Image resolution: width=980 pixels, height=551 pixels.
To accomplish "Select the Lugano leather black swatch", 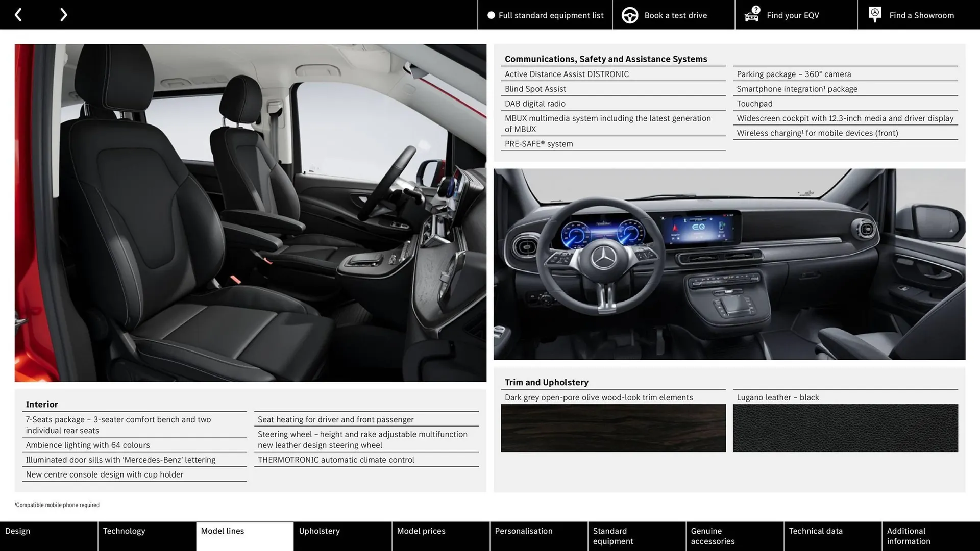I will (845, 428).
